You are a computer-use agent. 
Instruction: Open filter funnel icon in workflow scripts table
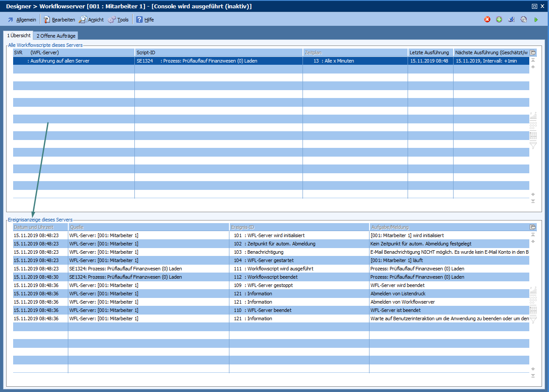click(x=533, y=145)
